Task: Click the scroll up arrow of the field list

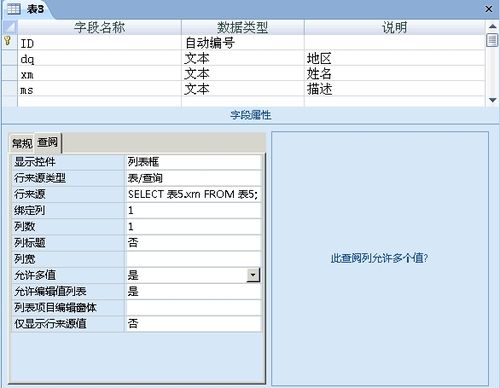Action: [x=492, y=26]
